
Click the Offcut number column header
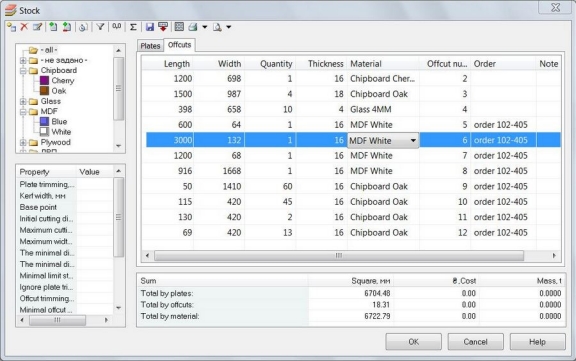click(445, 64)
